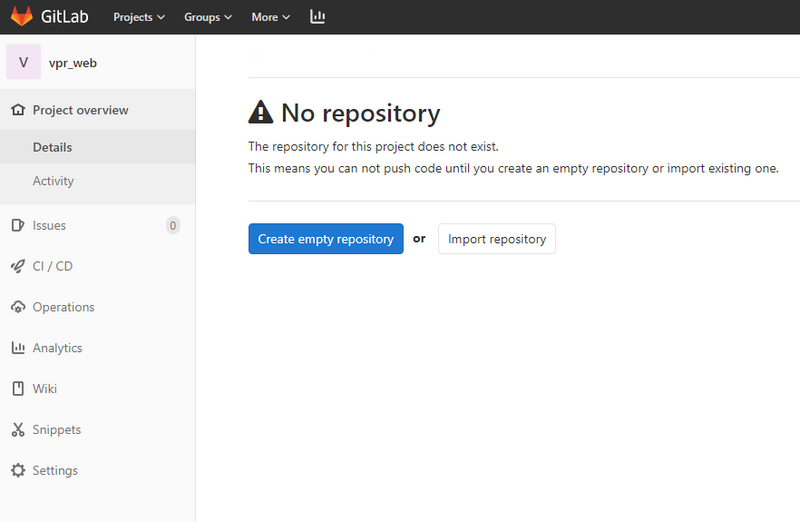
Task: Click the Project overview home icon
Action: [18, 110]
